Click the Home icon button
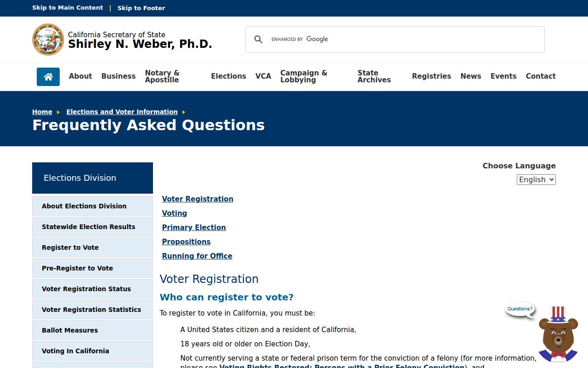 point(48,77)
